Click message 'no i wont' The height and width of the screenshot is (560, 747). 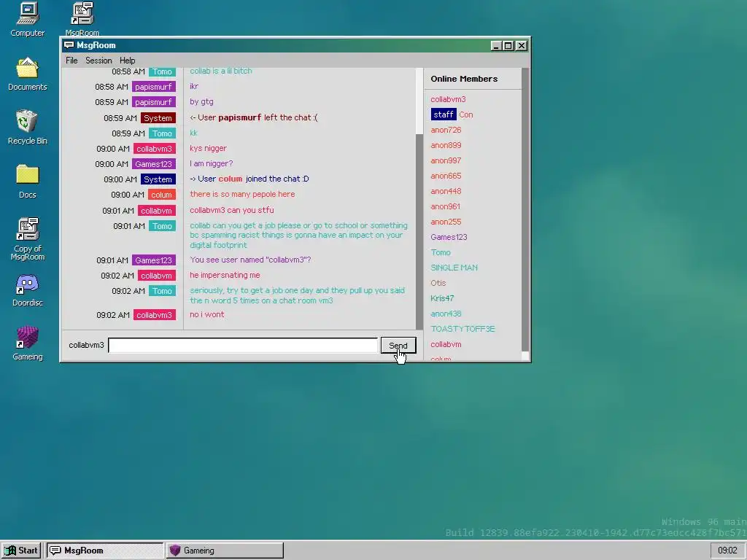click(206, 314)
